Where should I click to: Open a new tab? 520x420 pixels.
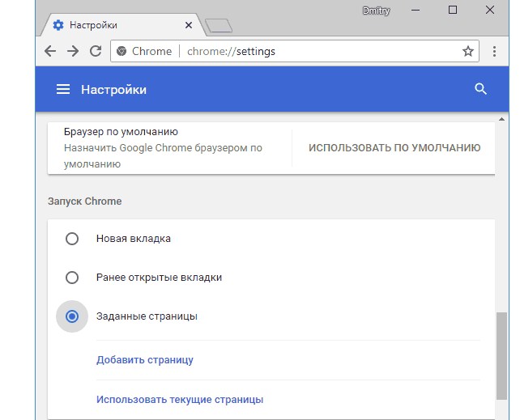(x=219, y=26)
